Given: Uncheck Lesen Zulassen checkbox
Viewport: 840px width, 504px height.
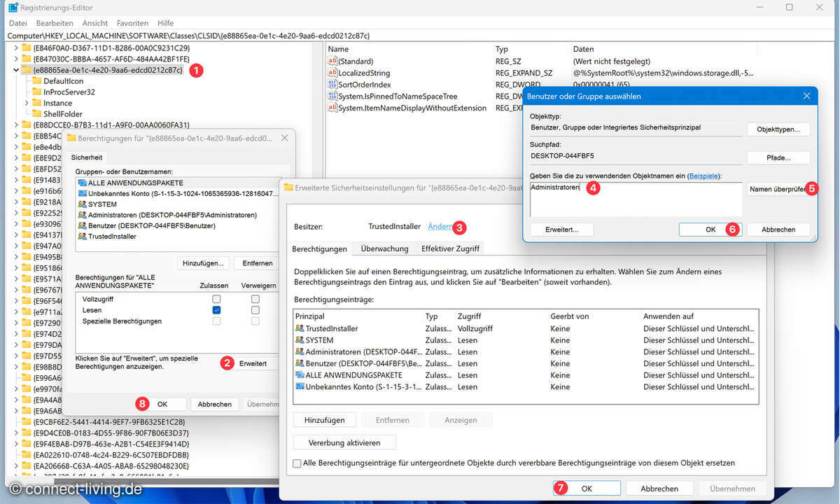Looking at the screenshot, I should (217, 310).
